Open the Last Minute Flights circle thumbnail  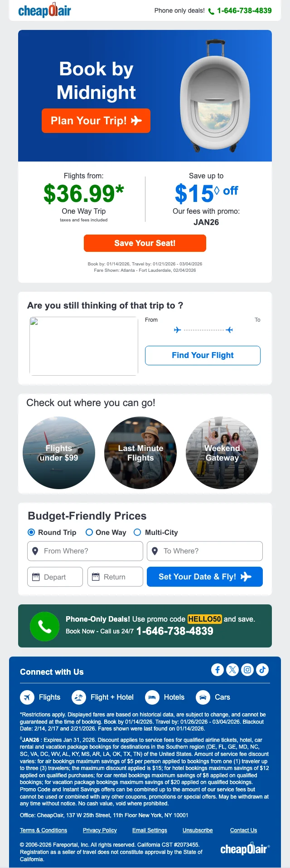point(140,453)
